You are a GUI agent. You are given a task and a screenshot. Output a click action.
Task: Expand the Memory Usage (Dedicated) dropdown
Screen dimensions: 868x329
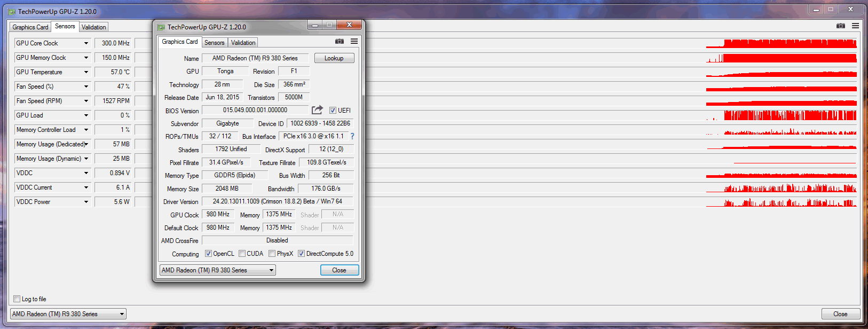click(x=86, y=144)
